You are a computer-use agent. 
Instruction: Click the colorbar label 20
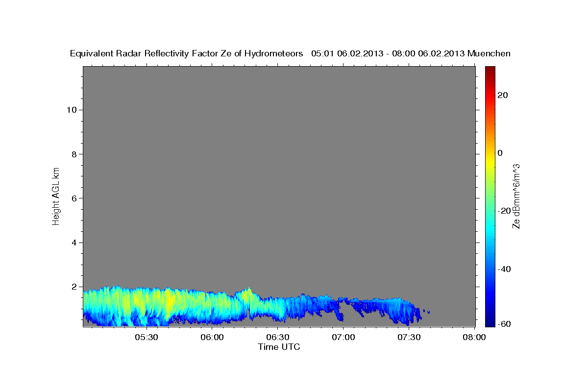[502, 95]
